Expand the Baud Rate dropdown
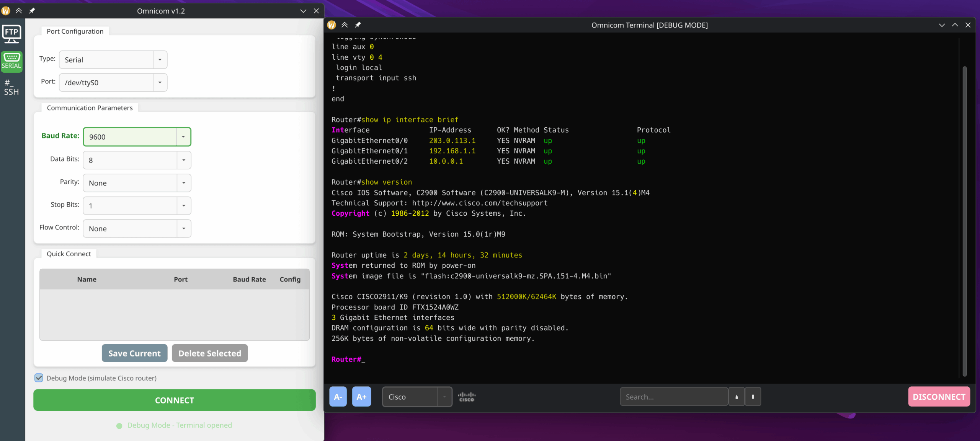Screen dimensions: 980x441 coord(183,137)
